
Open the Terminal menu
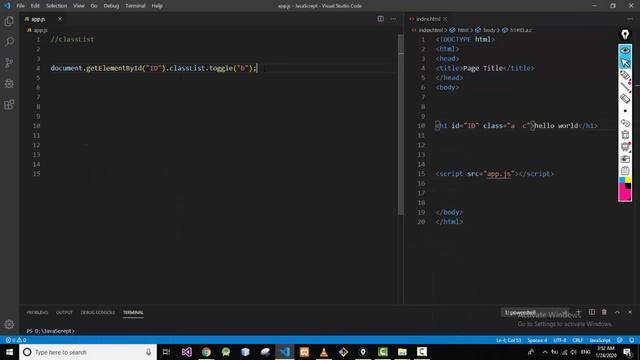[x=135, y=6]
